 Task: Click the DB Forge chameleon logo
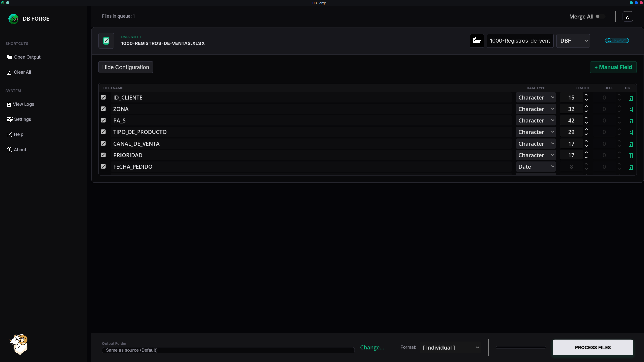tap(13, 19)
